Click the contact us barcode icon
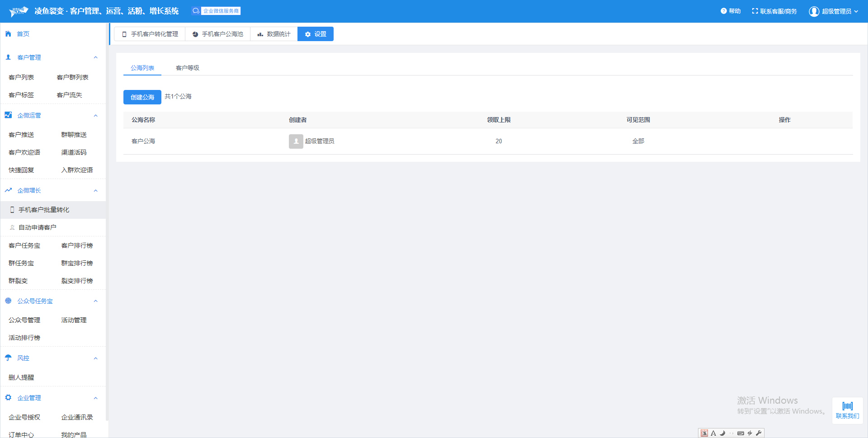 pyautogui.click(x=847, y=406)
